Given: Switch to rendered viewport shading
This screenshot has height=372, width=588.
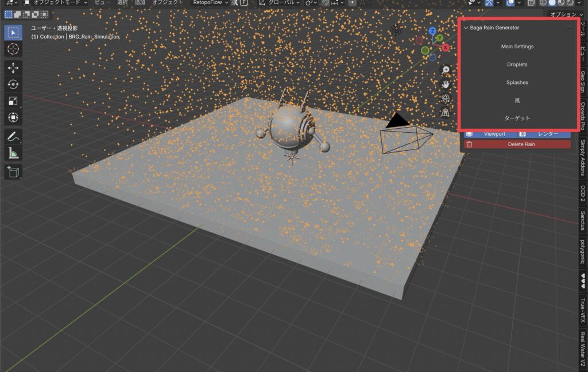Looking at the screenshot, I should click(570, 3).
